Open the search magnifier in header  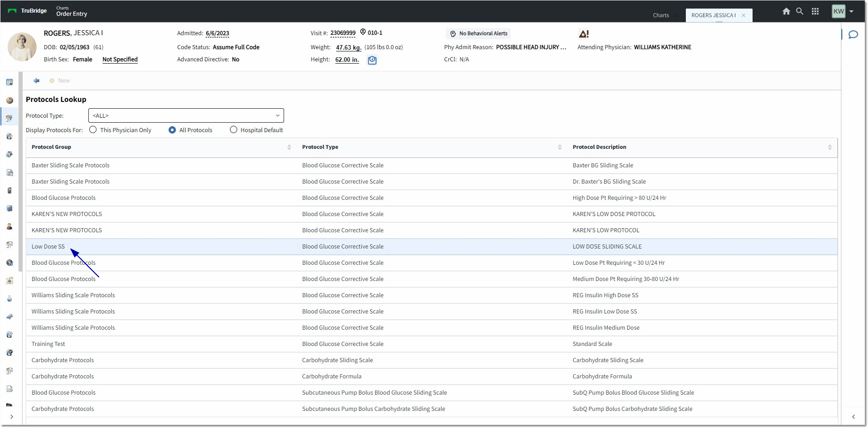(x=799, y=11)
